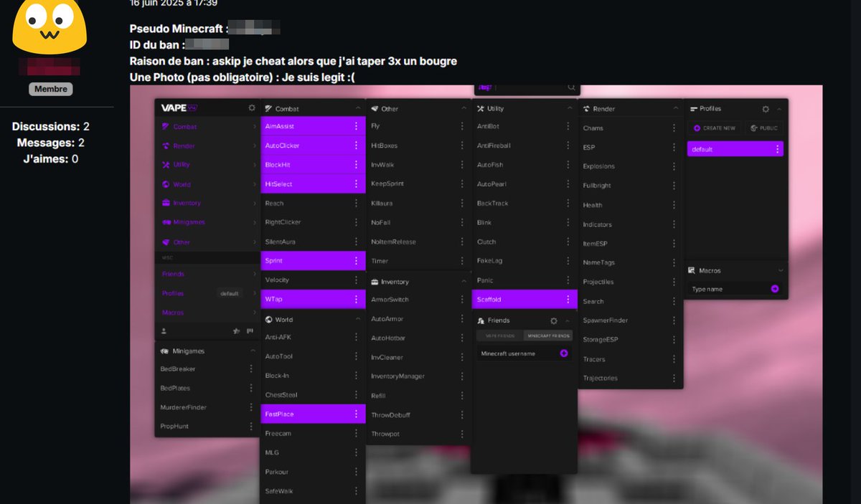Open FastPlace options three-dot menu

click(356, 414)
